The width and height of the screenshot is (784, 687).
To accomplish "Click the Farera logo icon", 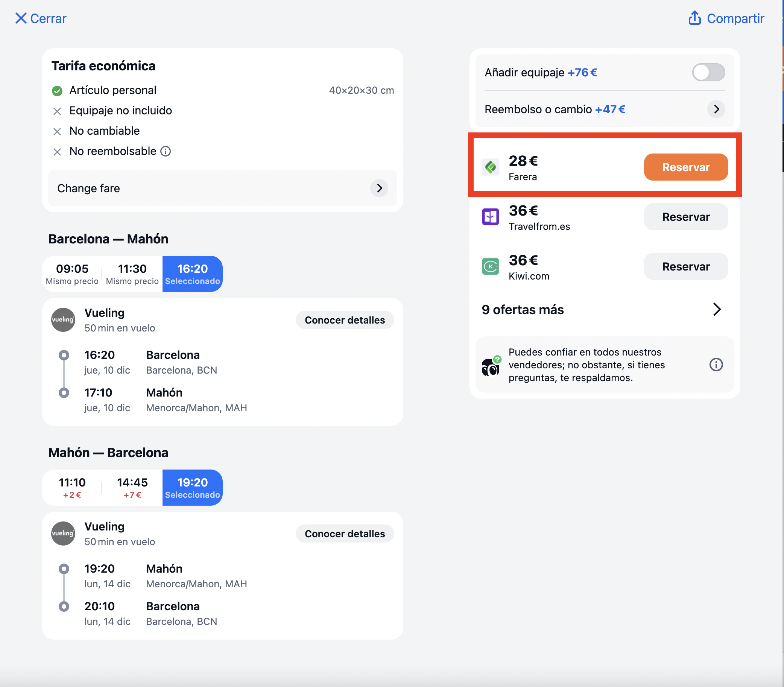I will 490,167.
